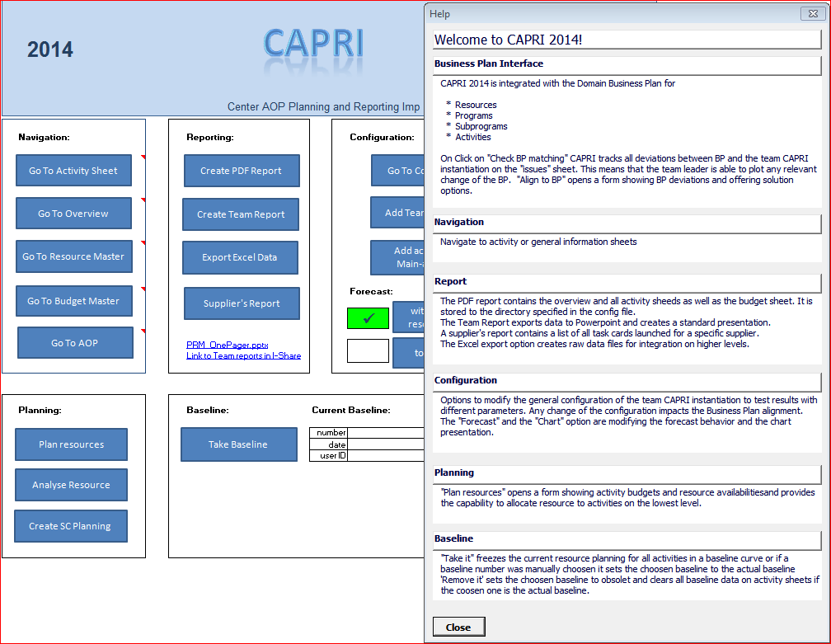Open the Overview via Go To Overview

click(73, 213)
